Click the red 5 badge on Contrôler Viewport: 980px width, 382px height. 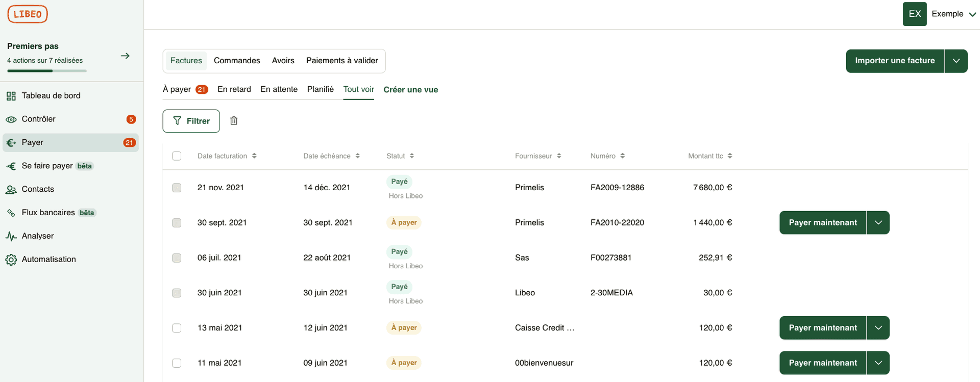coord(131,119)
